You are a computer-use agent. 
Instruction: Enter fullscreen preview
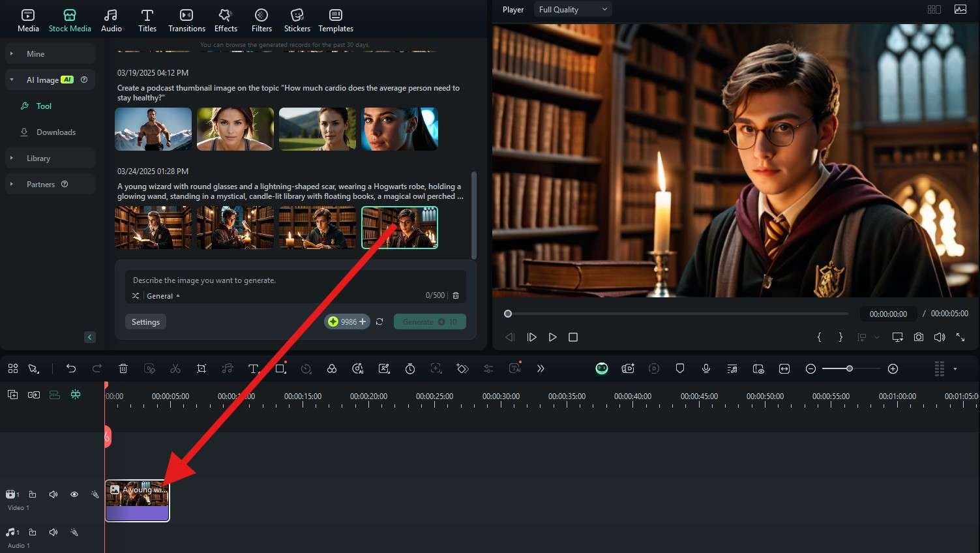click(x=960, y=337)
